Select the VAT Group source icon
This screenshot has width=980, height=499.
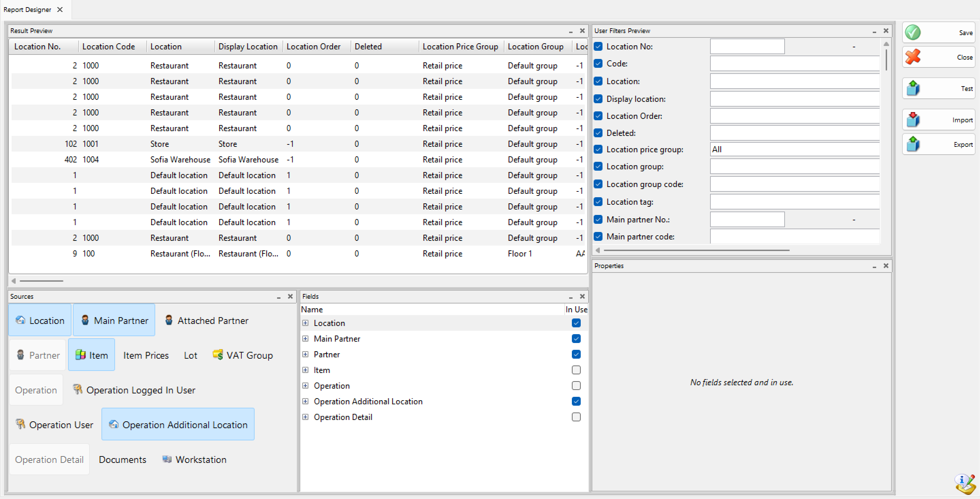218,355
